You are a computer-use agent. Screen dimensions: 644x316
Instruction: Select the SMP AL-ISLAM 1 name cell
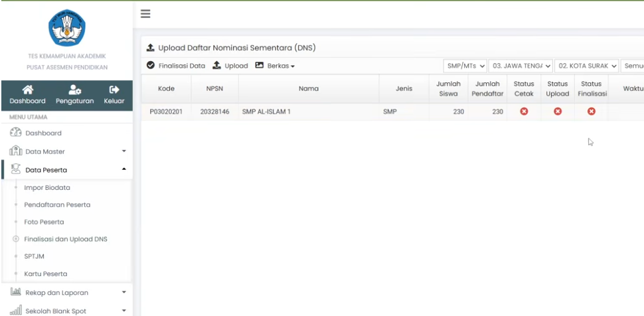point(309,112)
